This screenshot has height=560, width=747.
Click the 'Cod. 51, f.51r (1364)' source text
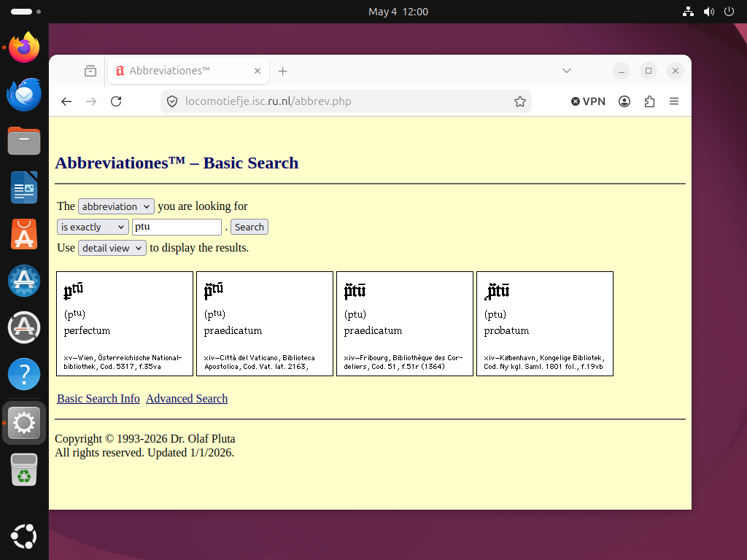409,367
